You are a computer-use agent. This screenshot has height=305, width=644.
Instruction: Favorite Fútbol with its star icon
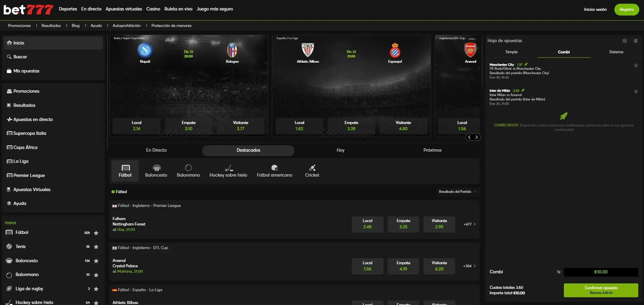coord(96,233)
